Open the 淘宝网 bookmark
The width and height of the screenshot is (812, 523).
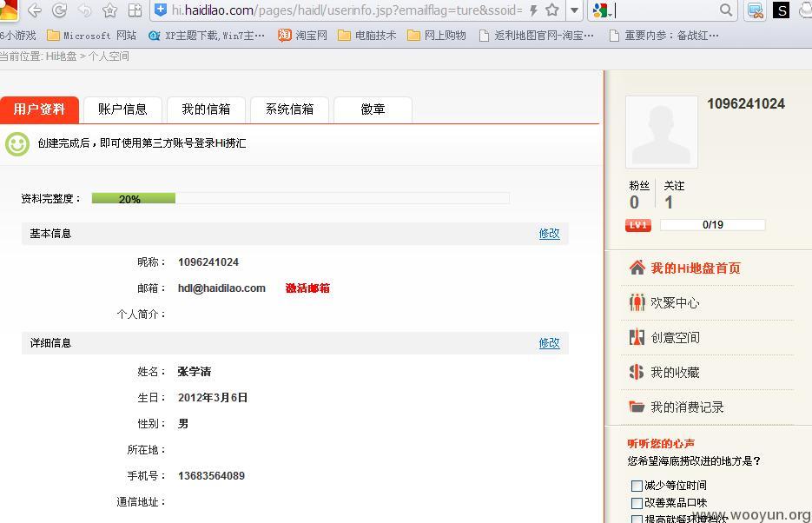(x=302, y=36)
